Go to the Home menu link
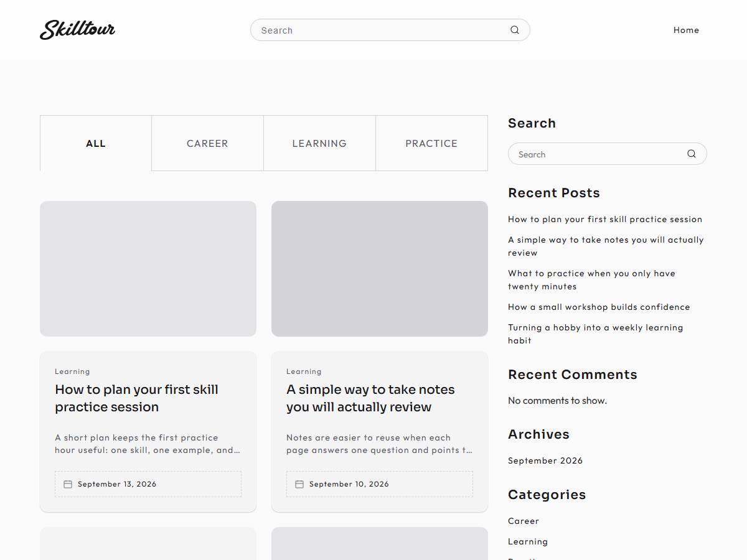Screen dimensions: 747x560 [x=686, y=30]
